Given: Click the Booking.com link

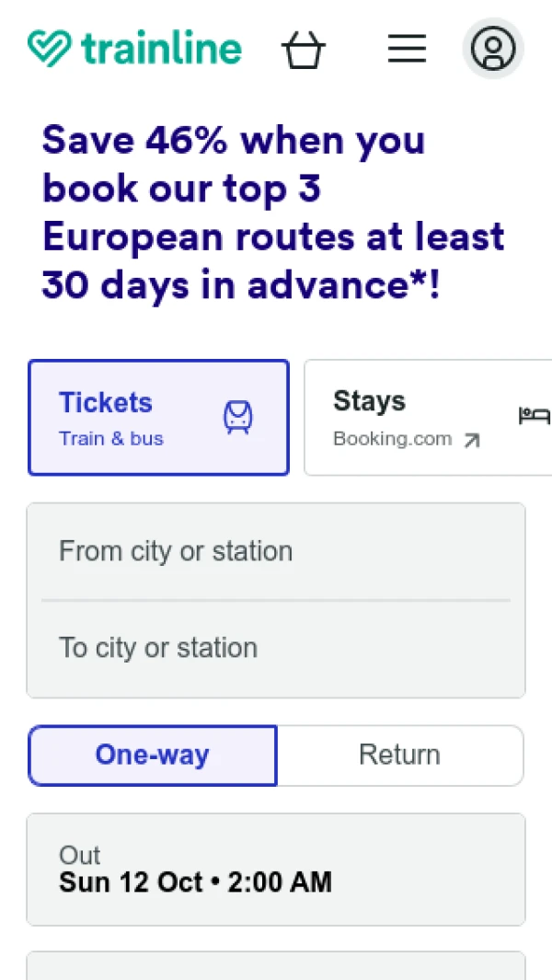Looking at the screenshot, I should coord(393,439).
